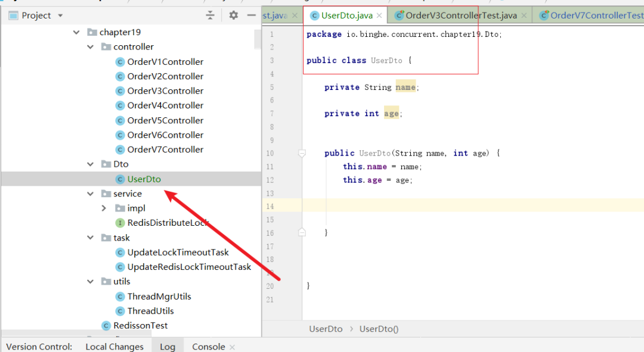The height and width of the screenshot is (352, 644).
Task: Hide the Project panel with minus icon
Action: point(252,15)
